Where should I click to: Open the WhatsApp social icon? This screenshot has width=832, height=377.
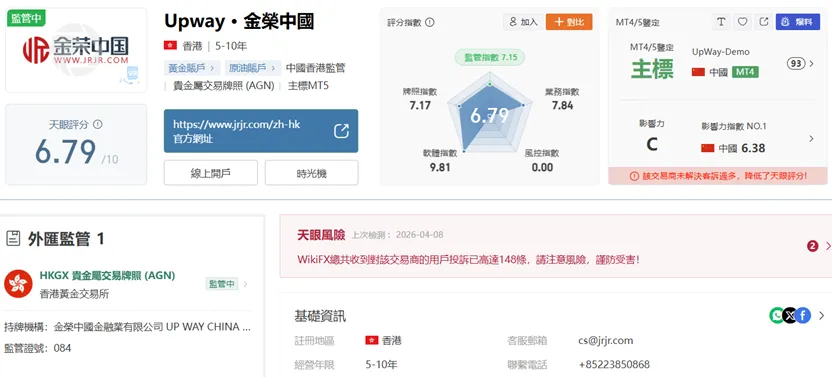pyautogui.click(x=776, y=316)
